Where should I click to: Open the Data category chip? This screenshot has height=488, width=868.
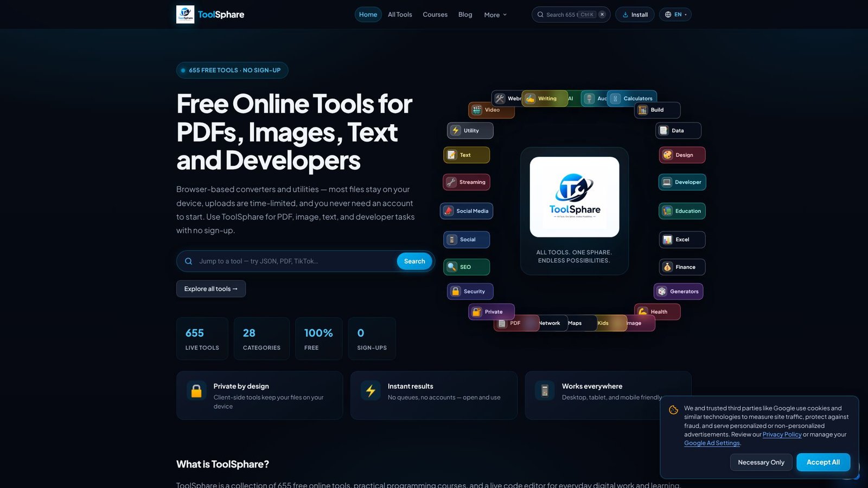(x=678, y=131)
